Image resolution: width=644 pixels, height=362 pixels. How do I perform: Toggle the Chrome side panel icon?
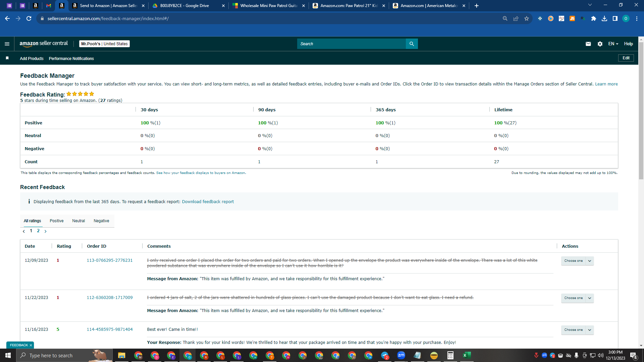pyautogui.click(x=615, y=18)
